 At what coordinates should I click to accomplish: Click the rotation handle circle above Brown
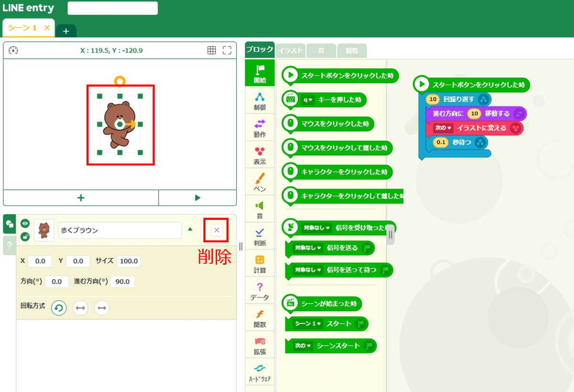[120, 81]
